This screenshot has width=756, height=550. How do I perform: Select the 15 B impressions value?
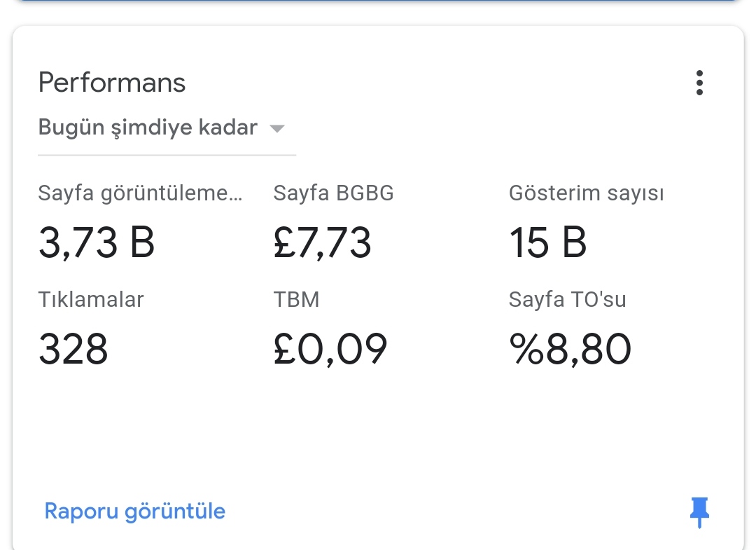click(548, 242)
